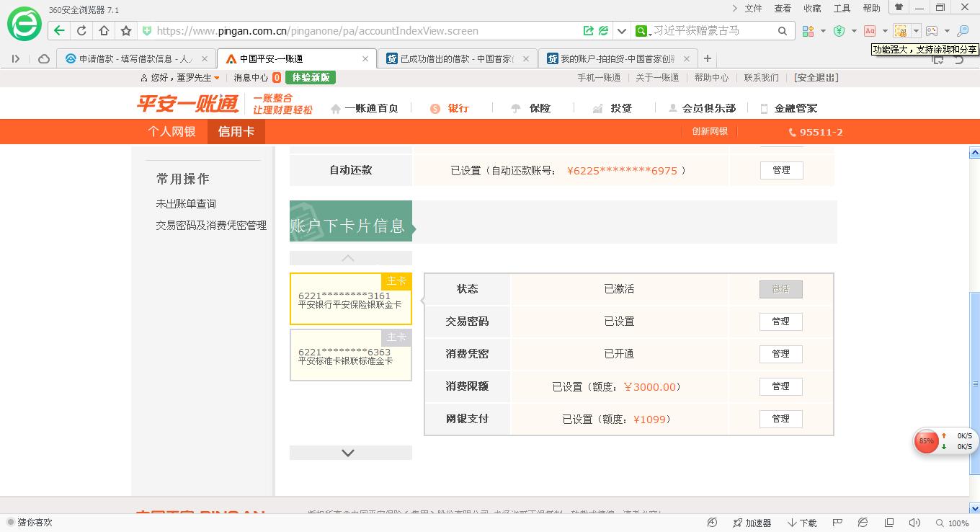Expand the 董罗先生 user dropdown
The image size is (980, 532).
[x=216, y=78]
